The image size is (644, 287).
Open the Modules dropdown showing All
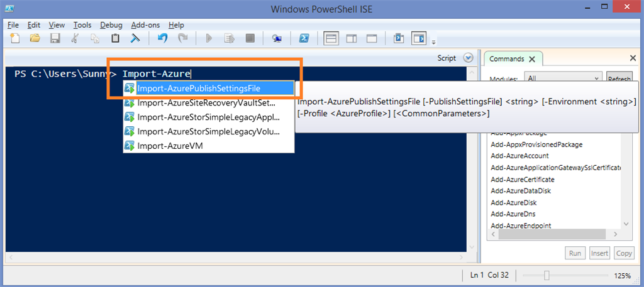coord(564,79)
